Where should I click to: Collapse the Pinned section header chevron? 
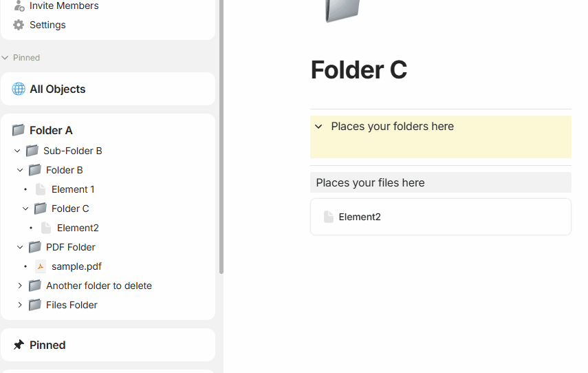pos(5,58)
